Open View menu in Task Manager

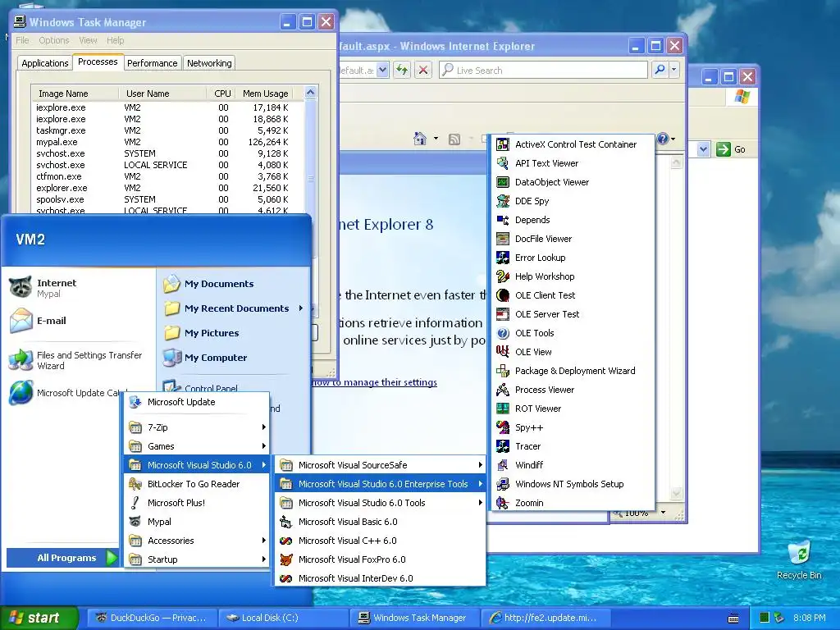(88, 40)
